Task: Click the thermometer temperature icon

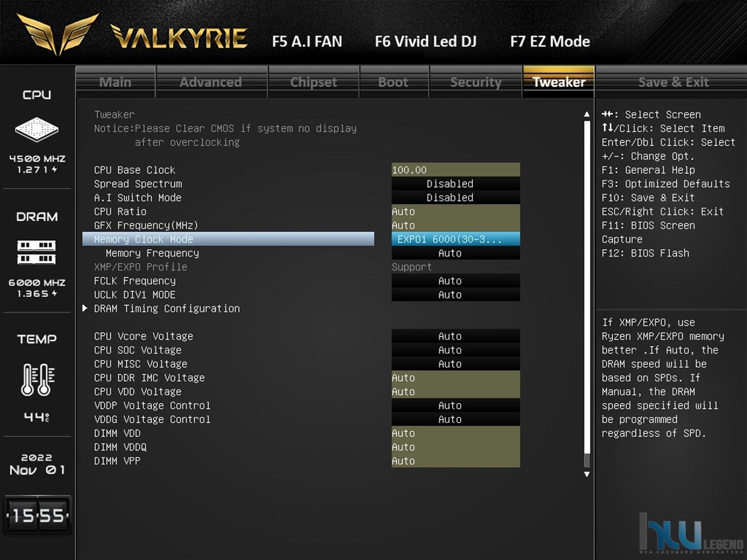Action: point(37,379)
